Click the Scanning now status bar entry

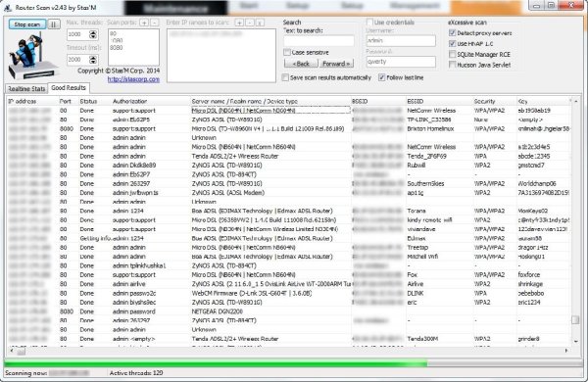47,373
